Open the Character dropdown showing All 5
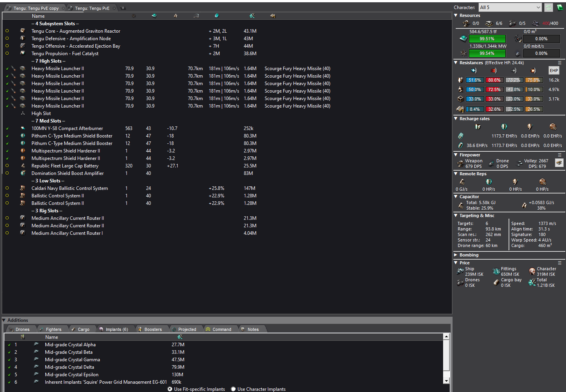 pyautogui.click(x=510, y=7)
